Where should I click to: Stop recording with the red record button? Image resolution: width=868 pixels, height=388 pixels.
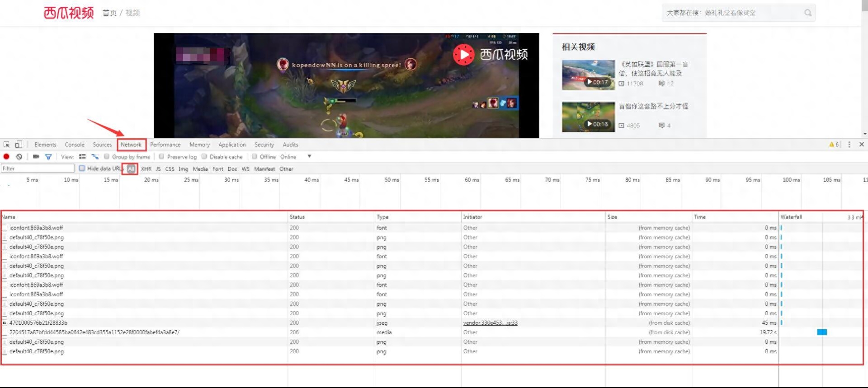coord(6,157)
